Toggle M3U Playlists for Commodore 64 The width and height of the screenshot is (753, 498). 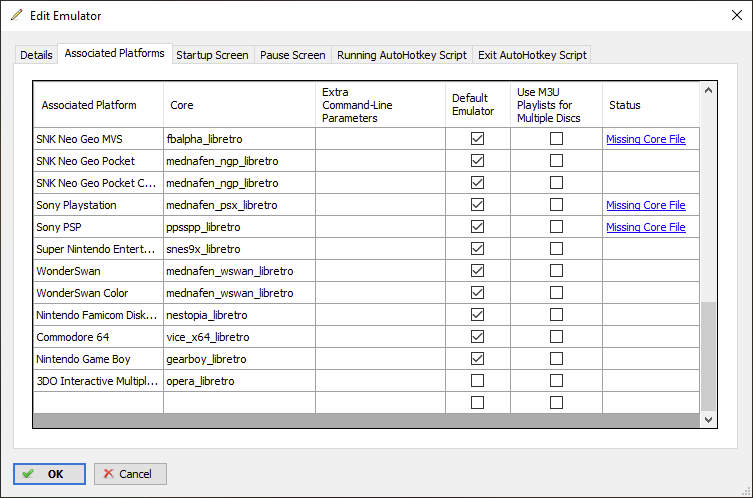(556, 337)
